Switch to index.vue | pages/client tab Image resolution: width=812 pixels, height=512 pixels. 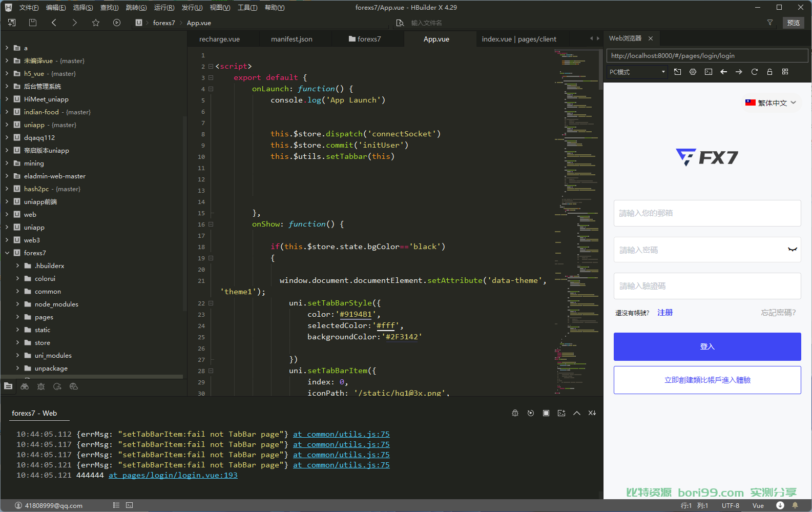point(519,39)
